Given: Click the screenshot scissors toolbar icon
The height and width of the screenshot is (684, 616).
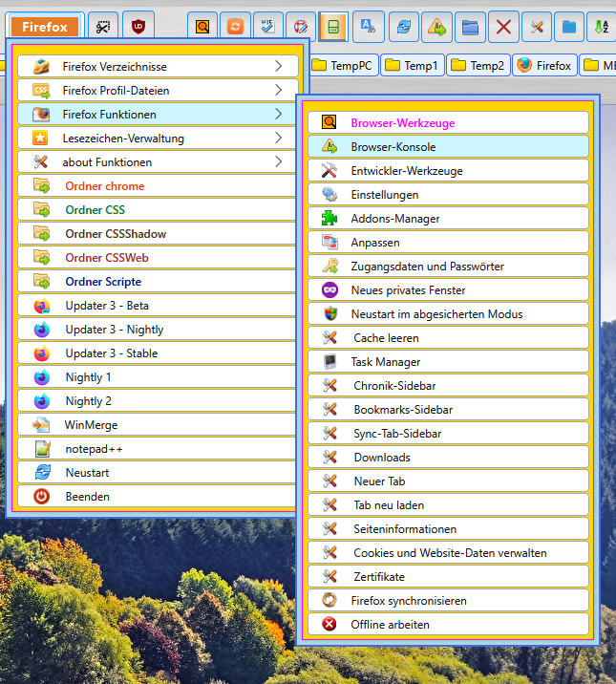Looking at the screenshot, I should (x=103, y=27).
